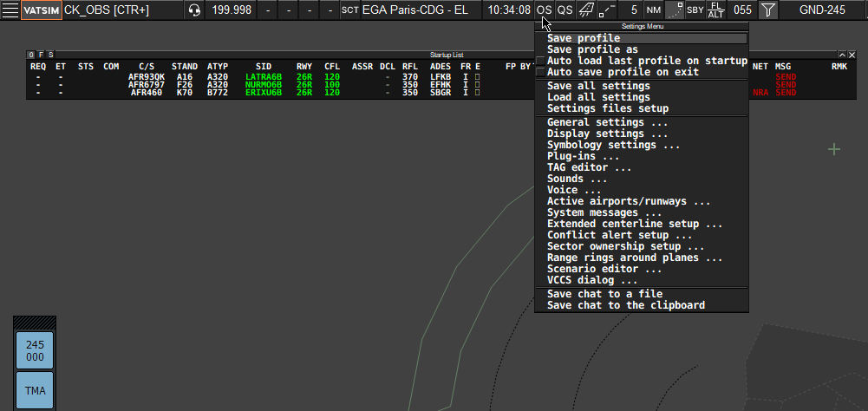Viewport: 868px width, 411px height.
Task: Click the 055 transition altitude value
Action: click(x=742, y=10)
